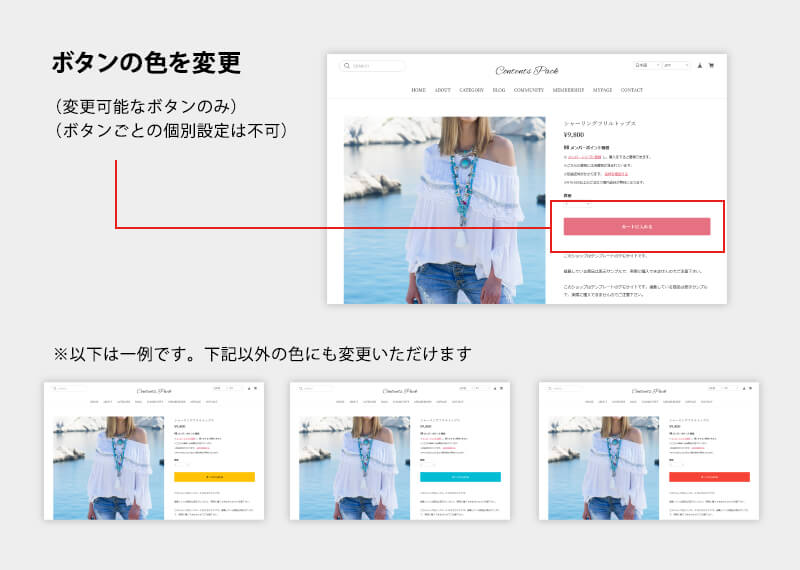
Task: Open the JPY currency dropdown in main header
Action: pyautogui.click(x=675, y=66)
